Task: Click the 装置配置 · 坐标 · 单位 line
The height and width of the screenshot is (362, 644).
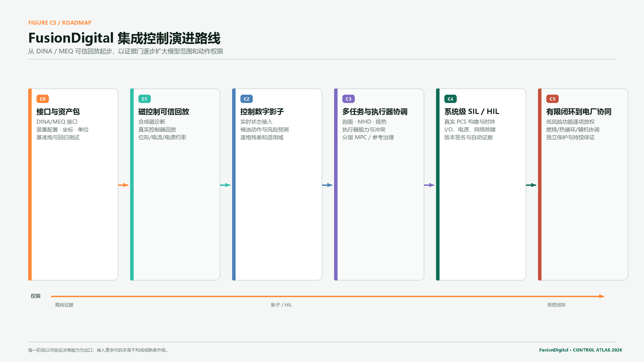Action: pyautogui.click(x=63, y=130)
